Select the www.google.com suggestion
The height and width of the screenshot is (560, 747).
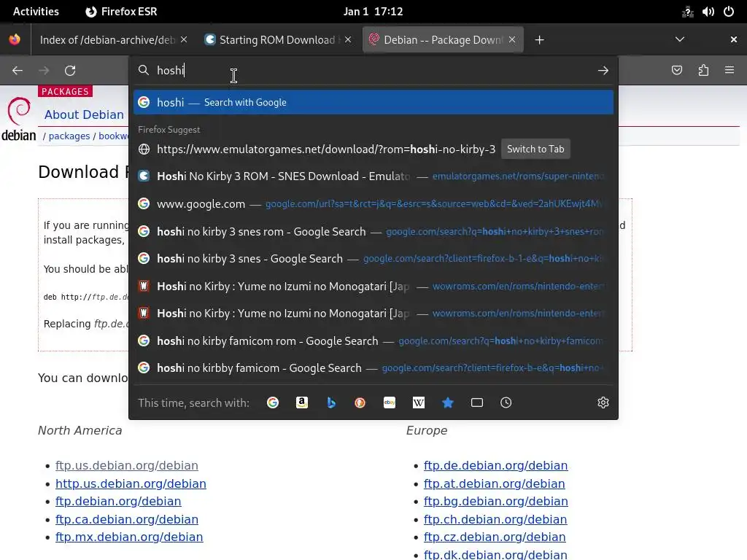tap(373, 204)
